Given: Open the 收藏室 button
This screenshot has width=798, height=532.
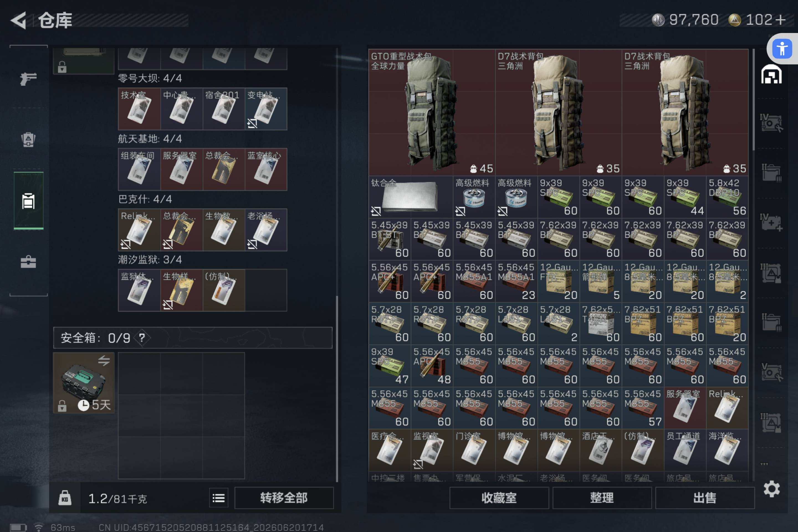Looking at the screenshot, I should coord(499,498).
